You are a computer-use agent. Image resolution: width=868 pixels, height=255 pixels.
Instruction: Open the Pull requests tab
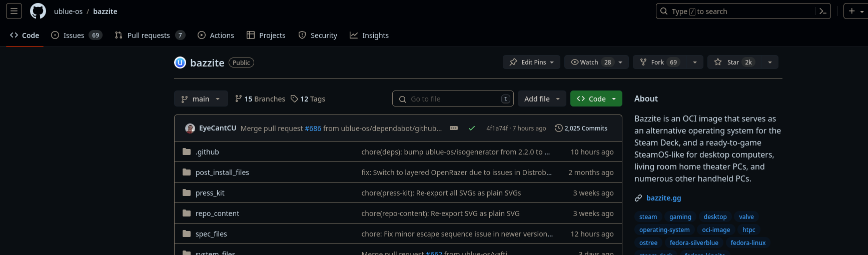[x=148, y=35]
